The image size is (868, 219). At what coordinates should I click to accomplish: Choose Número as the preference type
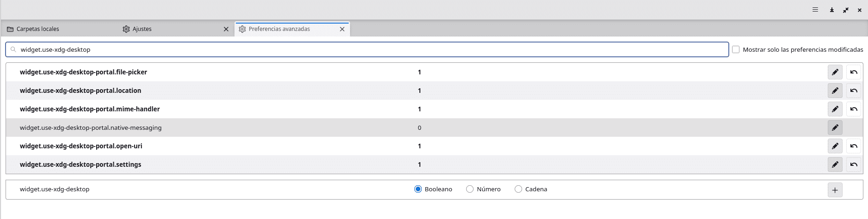[x=470, y=189]
